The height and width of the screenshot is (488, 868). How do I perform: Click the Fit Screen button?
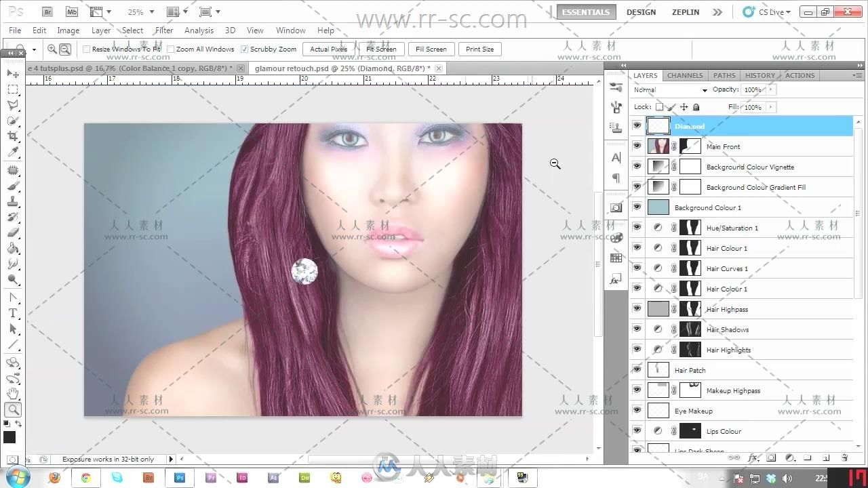381,49
